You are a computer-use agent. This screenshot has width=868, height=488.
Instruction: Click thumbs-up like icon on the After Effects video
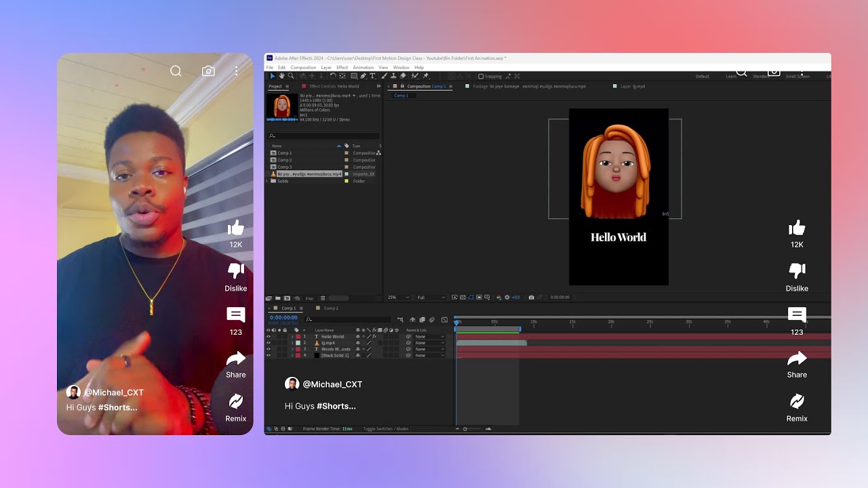[797, 228]
